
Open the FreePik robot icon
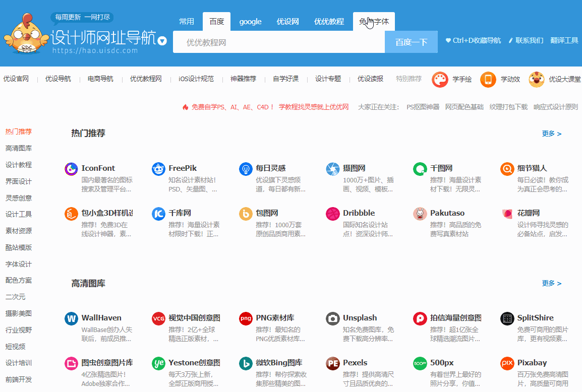point(158,169)
